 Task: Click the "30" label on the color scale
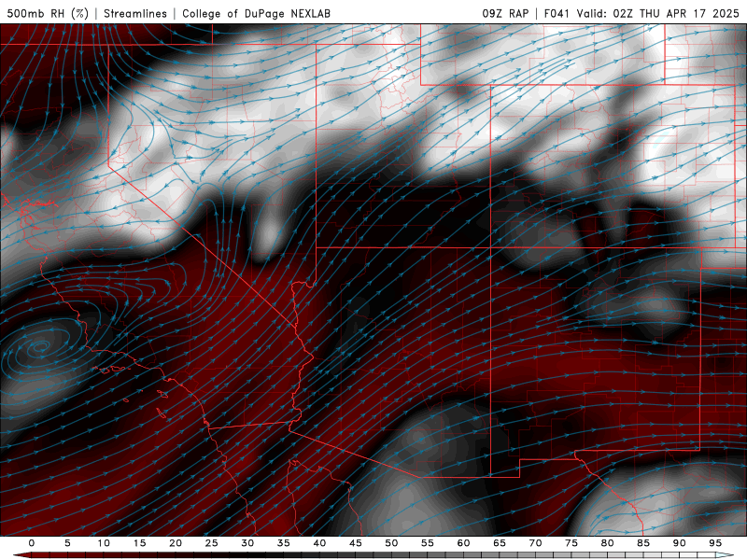(x=247, y=543)
